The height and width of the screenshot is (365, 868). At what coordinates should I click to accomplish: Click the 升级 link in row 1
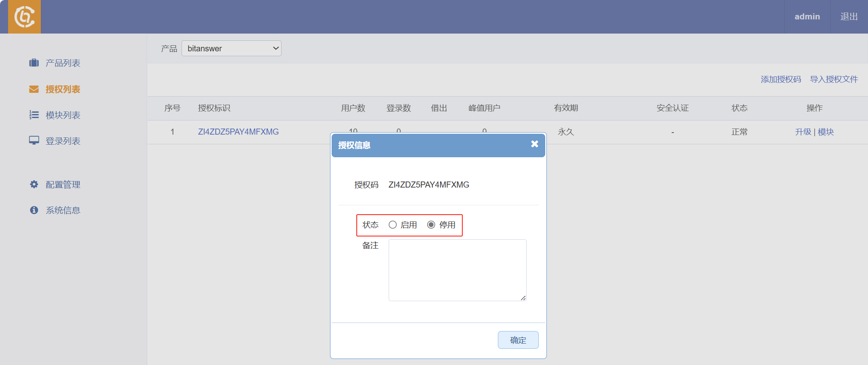tap(803, 132)
